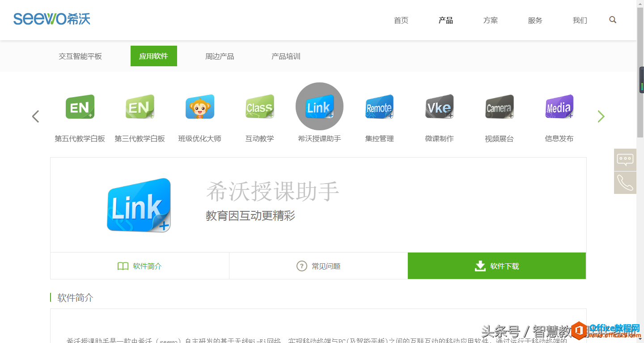Go to next software with right arrow
Screen dimensions: 644x343
[601, 116]
